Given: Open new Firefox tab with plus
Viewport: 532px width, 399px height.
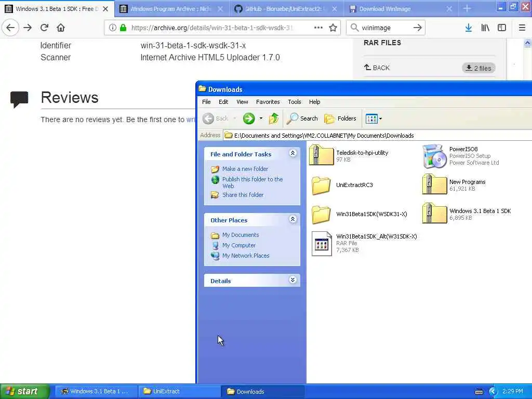Looking at the screenshot, I should 467,8.
